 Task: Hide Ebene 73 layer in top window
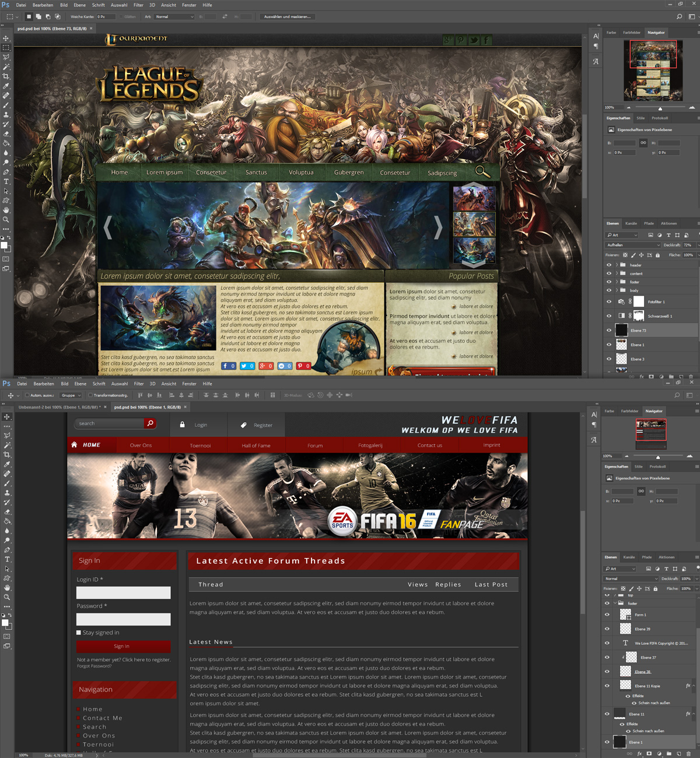click(609, 330)
